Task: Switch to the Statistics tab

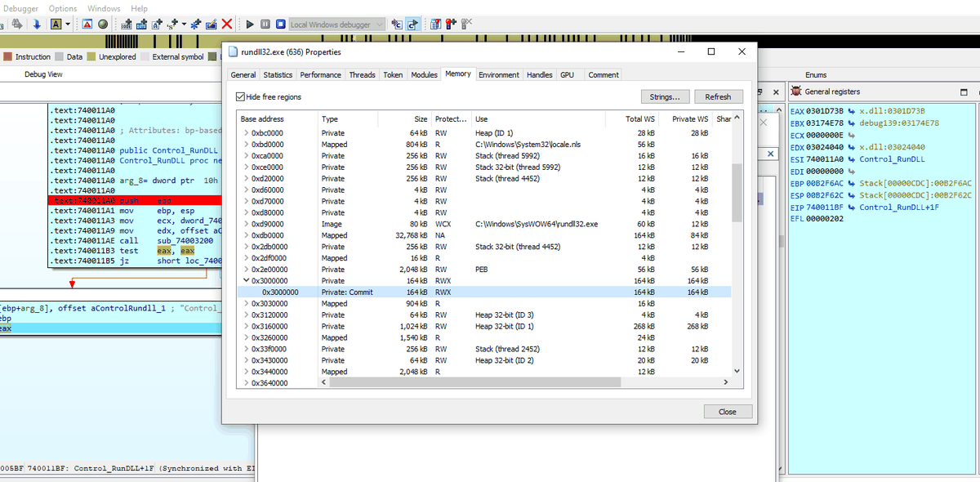Action: pyautogui.click(x=278, y=74)
